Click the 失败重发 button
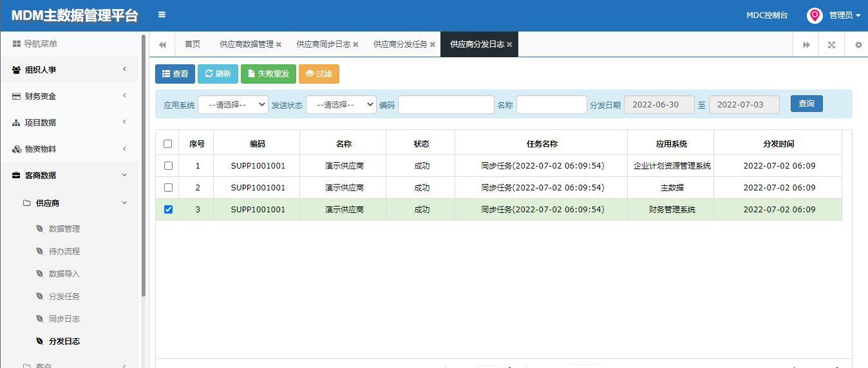This screenshot has width=868, height=368. 269,74
